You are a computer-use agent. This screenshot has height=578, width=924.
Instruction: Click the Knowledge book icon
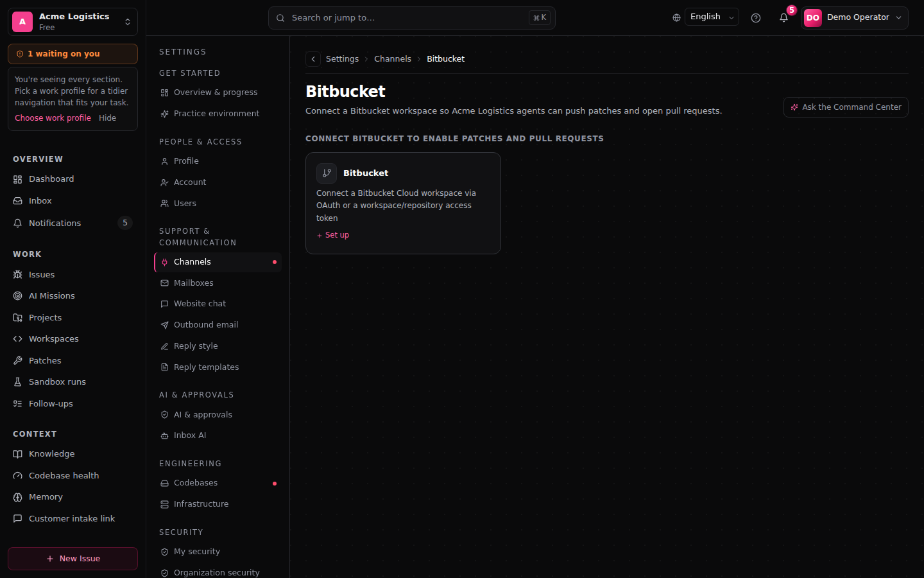[x=18, y=454]
